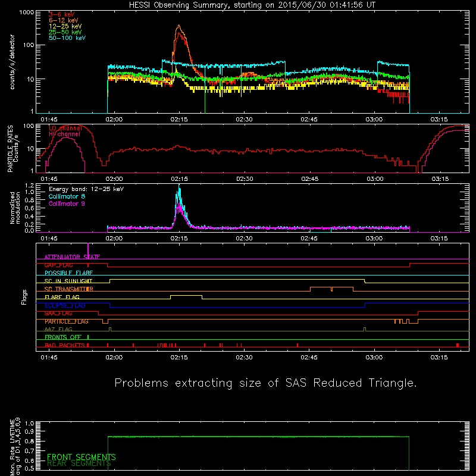Click the SAA_FLAG label
Image resolution: width=476 pixels, height=476 pixels.
[58, 314]
